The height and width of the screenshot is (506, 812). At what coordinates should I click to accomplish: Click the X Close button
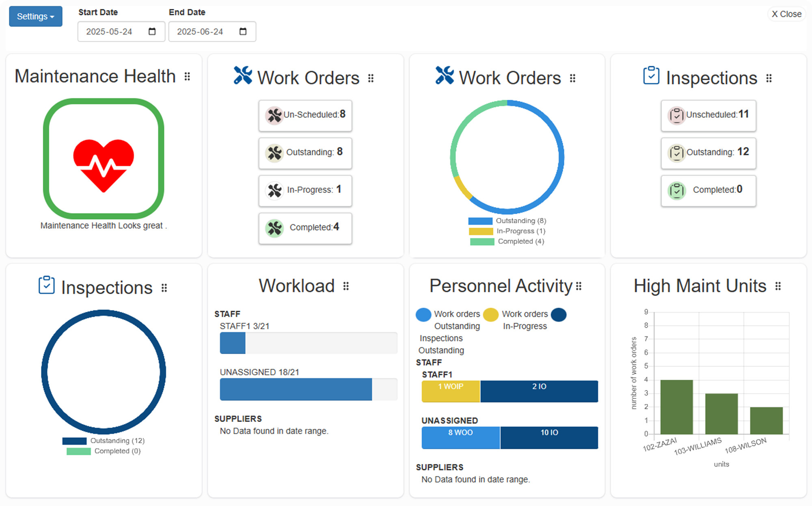(786, 14)
